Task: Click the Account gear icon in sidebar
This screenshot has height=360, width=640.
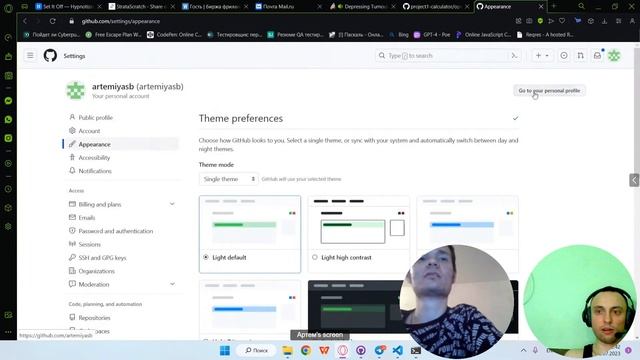Action: 72,131
